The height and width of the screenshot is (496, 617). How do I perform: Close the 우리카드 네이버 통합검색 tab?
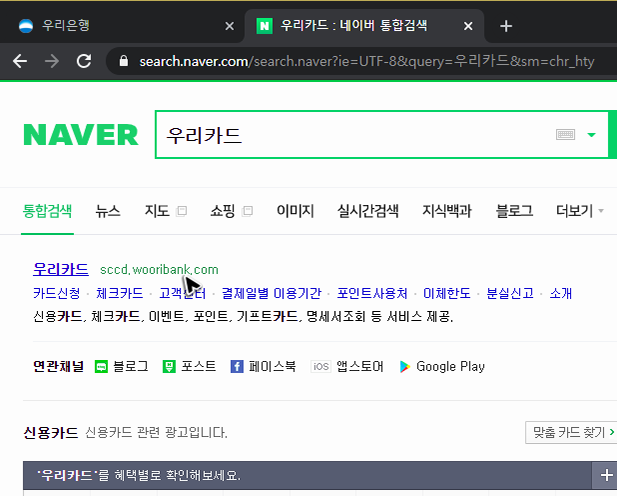[468, 26]
